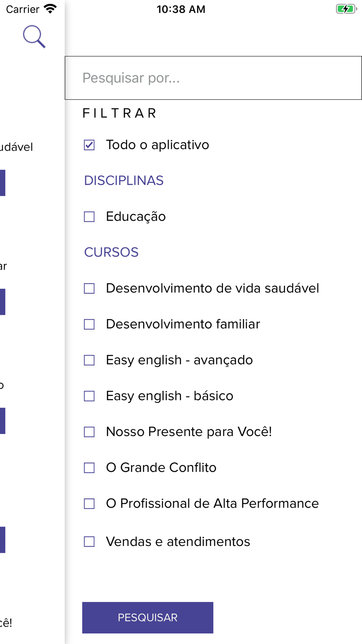Select the O Grande Conflito checkbox

click(89, 468)
